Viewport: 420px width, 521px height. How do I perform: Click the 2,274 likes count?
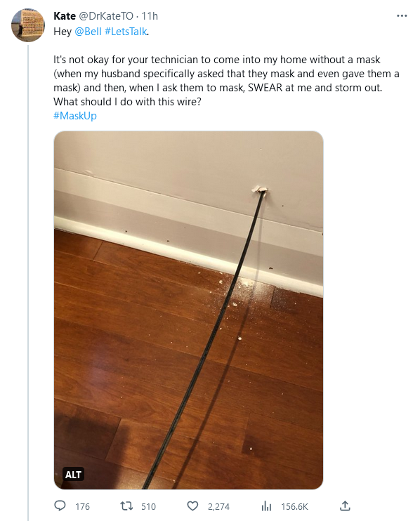[218, 507]
